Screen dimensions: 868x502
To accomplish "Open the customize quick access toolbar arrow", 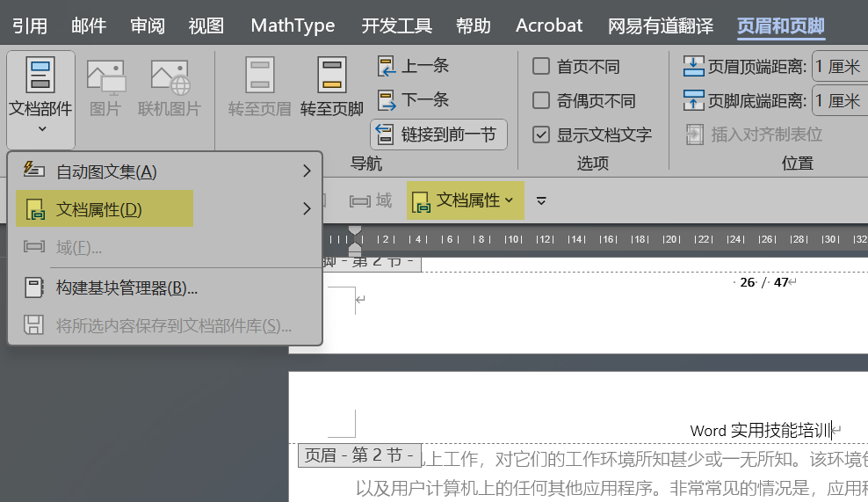I will coord(541,200).
